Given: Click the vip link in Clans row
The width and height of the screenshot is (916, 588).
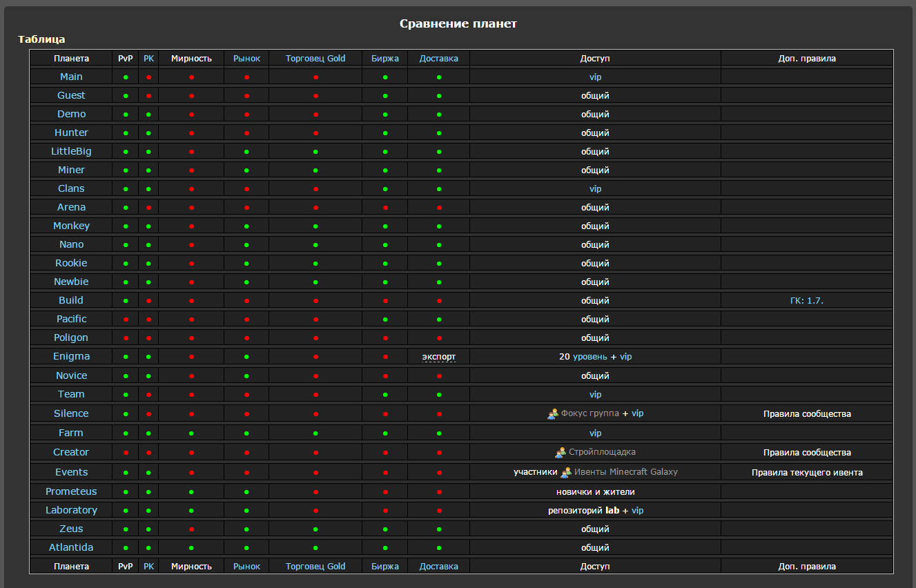Looking at the screenshot, I should [x=595, y=189].
